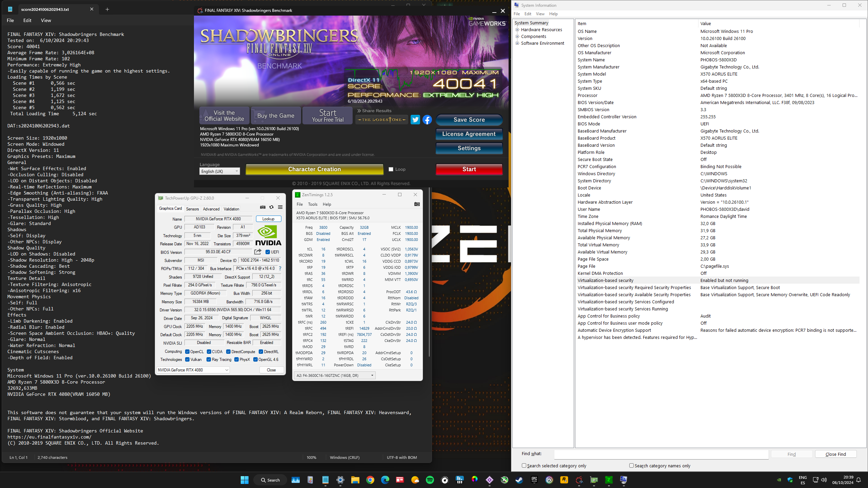
Task: Click the GPU-Z BIOS export share icon
Action: (x=258, y=252)
